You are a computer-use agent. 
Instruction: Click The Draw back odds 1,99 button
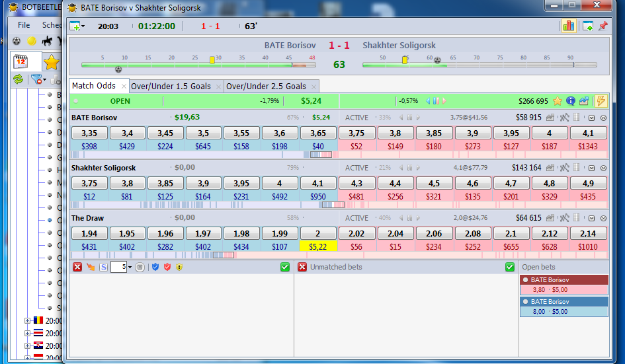click(279, 233)
